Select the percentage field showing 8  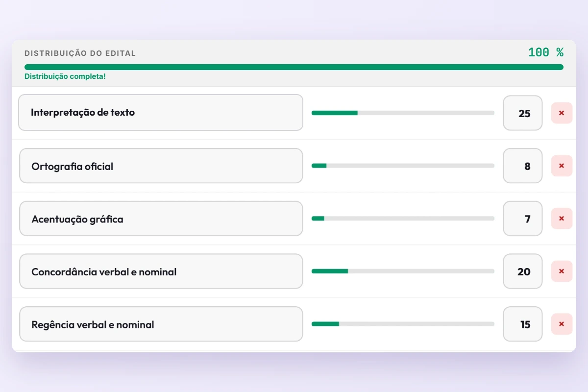523,166
